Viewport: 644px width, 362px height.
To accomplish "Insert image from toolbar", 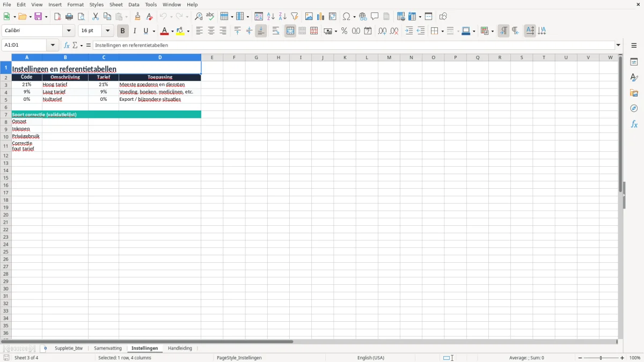I will pyautogui.click(x=309, y=17).
